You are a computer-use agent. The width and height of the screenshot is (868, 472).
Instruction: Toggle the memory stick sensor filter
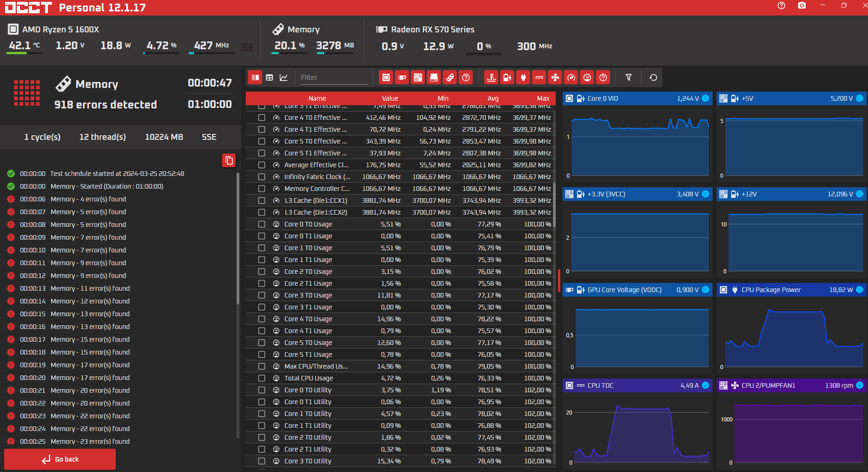point(450,77)
